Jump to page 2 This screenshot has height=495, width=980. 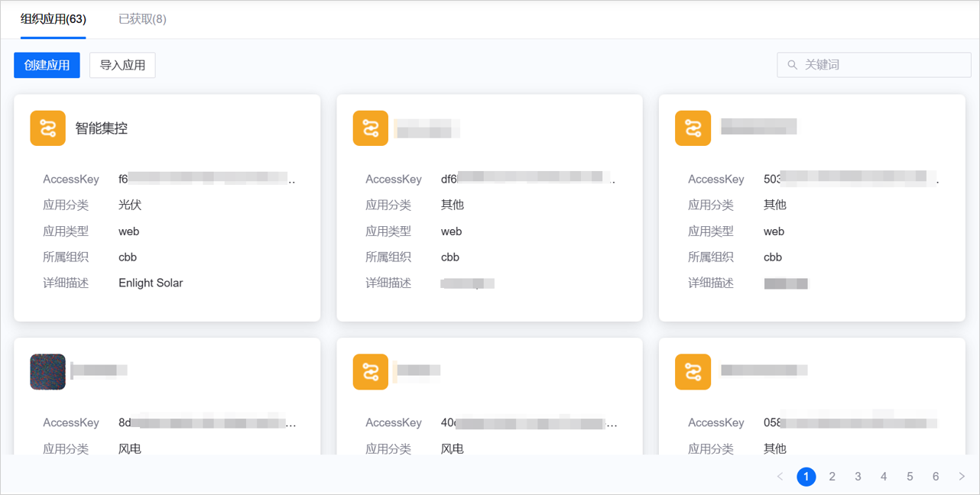click(x=832, y=477)
